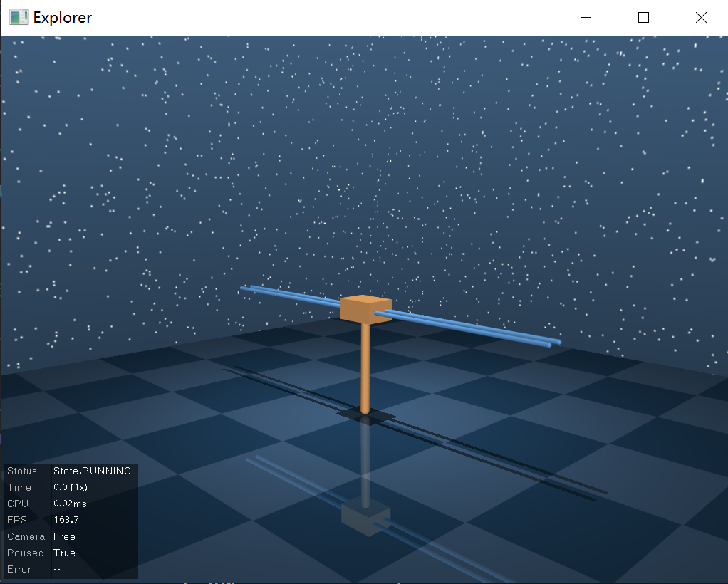Click the "Status" label in overlay

pos(22,471)
